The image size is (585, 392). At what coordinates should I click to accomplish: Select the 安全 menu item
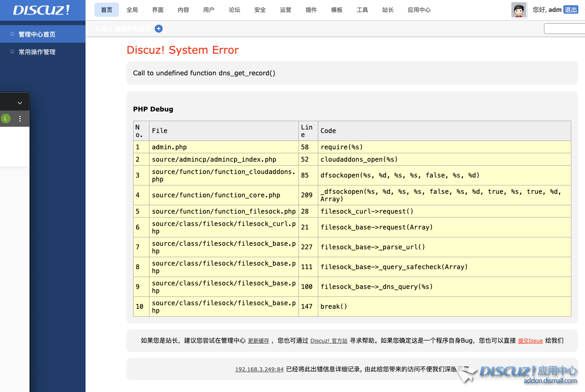pos(260,10)
